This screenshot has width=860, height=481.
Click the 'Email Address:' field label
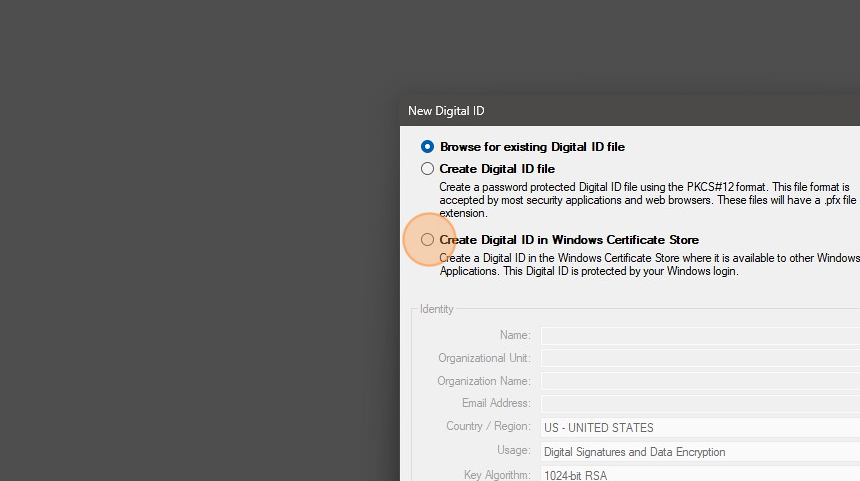click(x=496, y=404)
